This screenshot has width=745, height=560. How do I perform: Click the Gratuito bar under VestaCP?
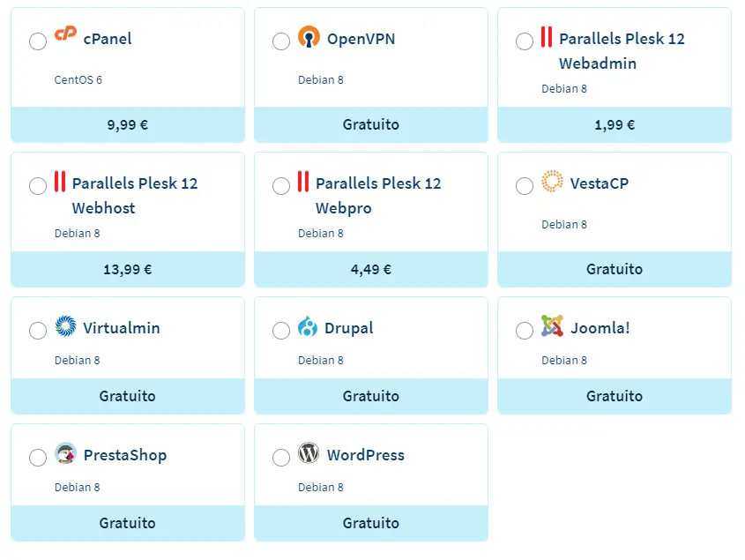tap(615, 269)
